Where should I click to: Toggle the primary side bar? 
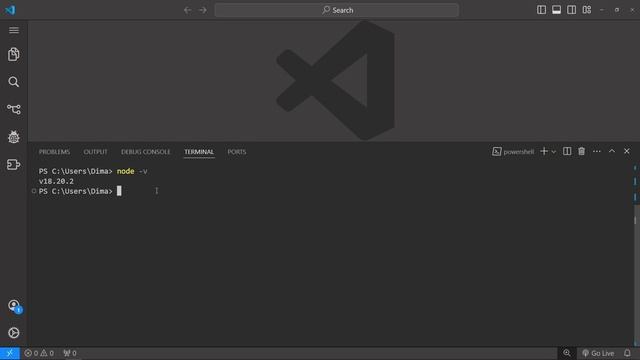point(541,10)
